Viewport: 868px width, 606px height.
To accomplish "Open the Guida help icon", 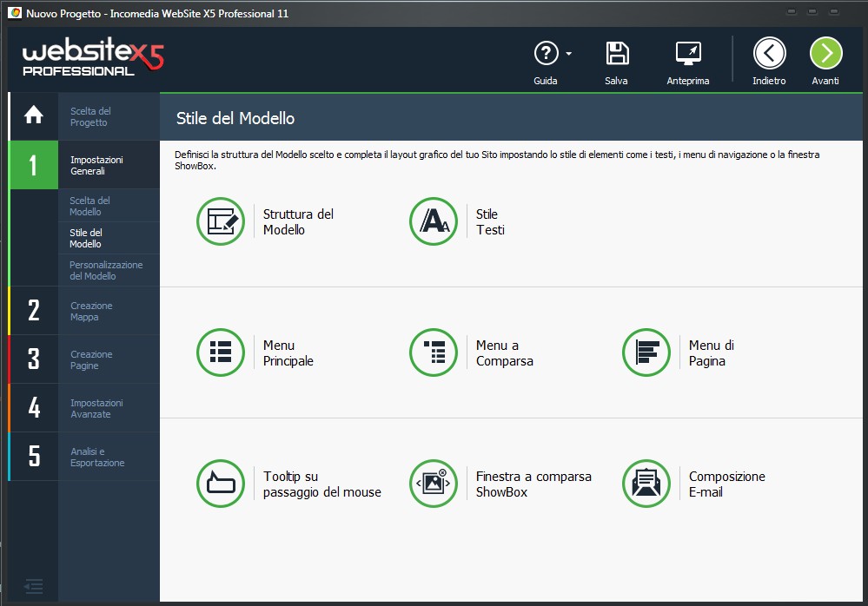I will tap(546, 54).
